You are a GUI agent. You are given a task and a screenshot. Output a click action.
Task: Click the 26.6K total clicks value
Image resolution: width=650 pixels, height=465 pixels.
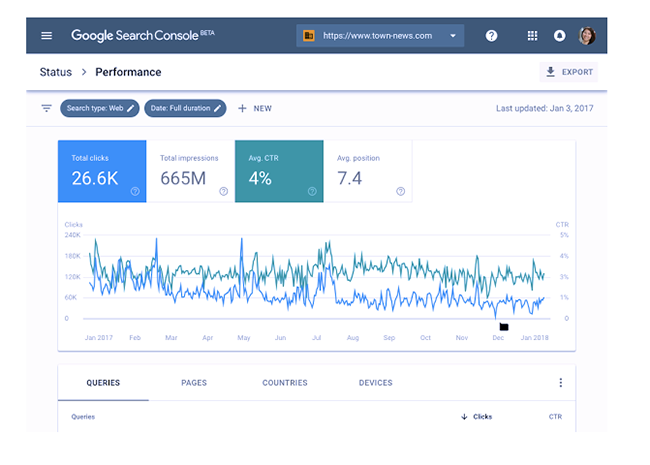tap(95, 179)
